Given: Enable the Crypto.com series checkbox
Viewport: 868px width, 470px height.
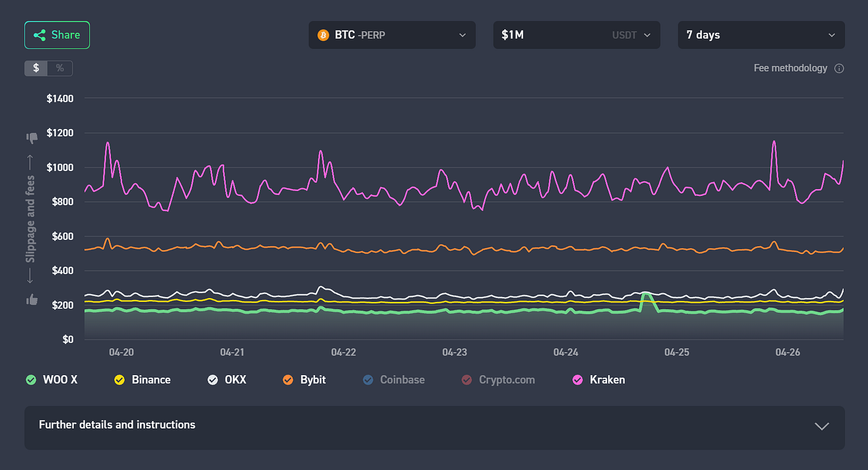Looking at the screenshot, I should [467, 380].
